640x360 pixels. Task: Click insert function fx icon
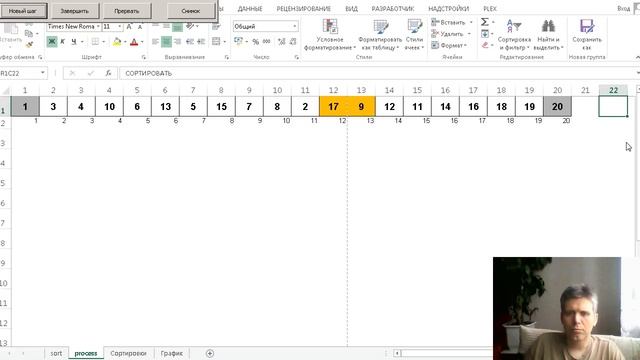(x=108, y=73)
